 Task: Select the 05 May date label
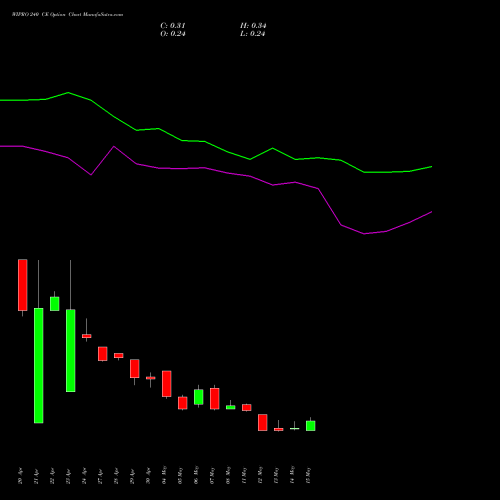(181, 475)
